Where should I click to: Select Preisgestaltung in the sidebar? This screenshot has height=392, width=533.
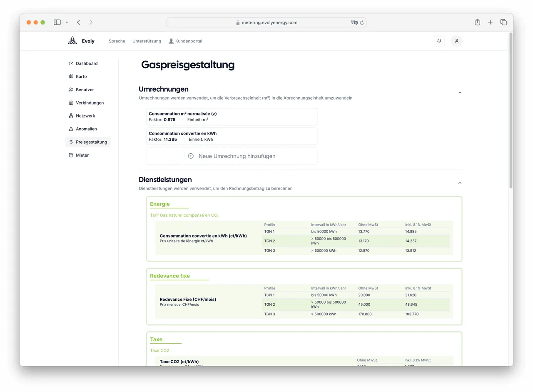87,142
